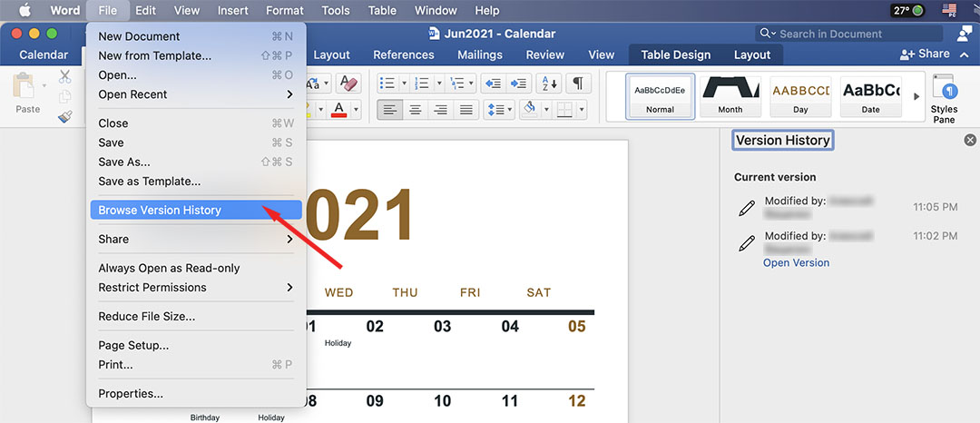The height and width of the screenshot is (423, 980).
Task: Choose Browse Version History menu item
Action: coord(196,210)
